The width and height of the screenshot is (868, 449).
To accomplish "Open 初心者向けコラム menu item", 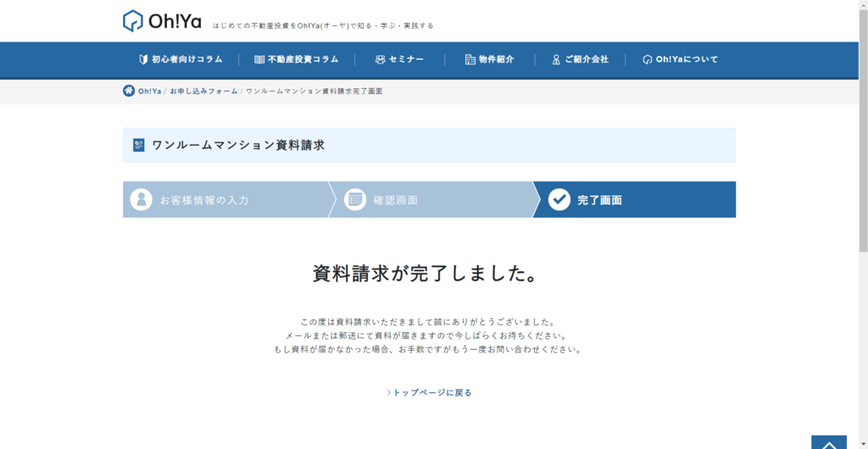I will (181, 59).
